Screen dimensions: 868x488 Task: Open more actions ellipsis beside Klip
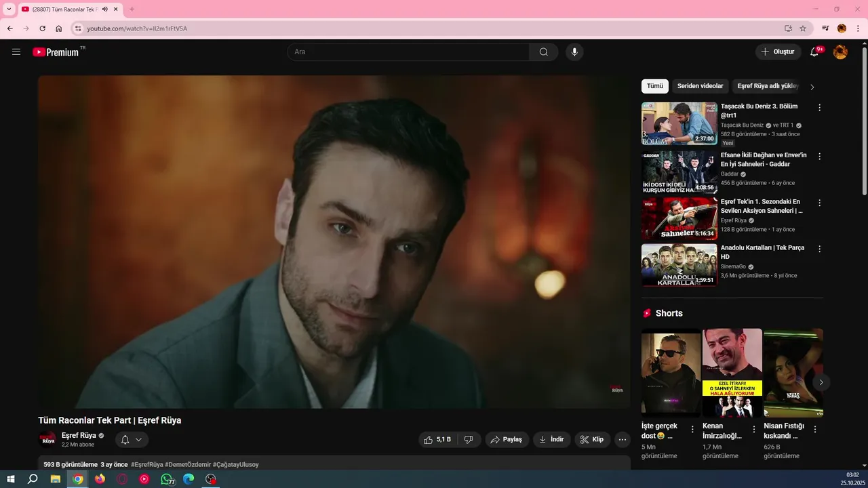pyautogui.click(x=623, y=440)
